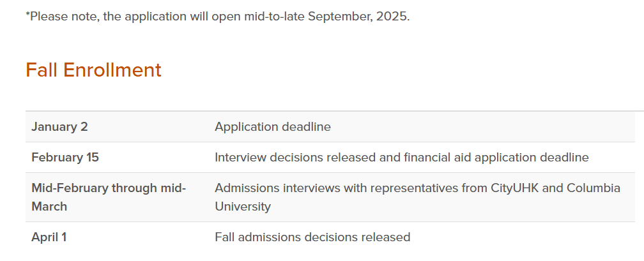This screenshot has height=261, width=644.
Task: Click the word mid-to-late in the note
Action: click(273, 16)
